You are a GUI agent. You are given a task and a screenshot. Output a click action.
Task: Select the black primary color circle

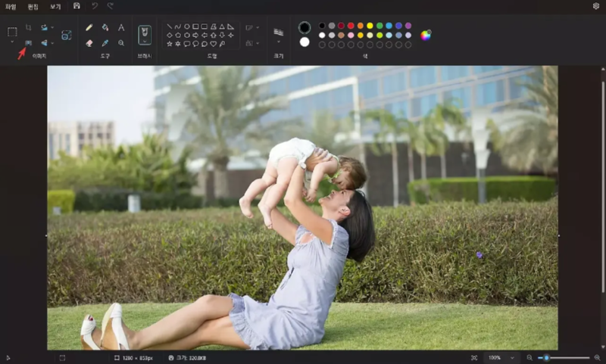(305, 27)
